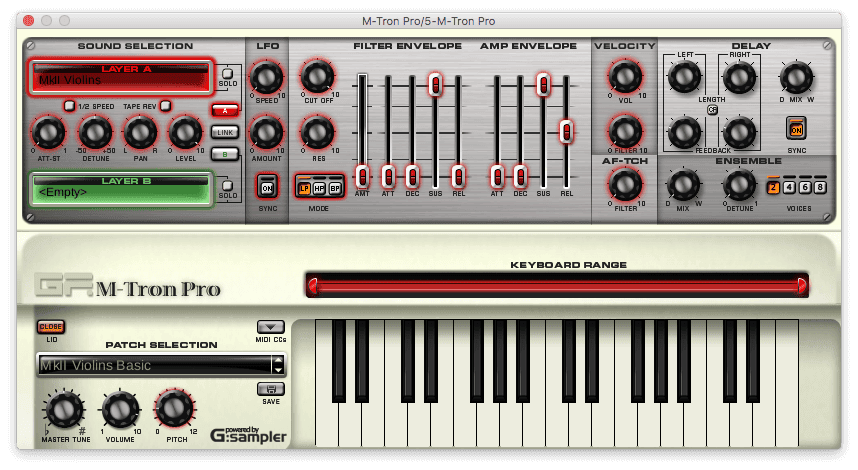
Task: Click the filter Cut Off knob
Action: coord(316,76)
